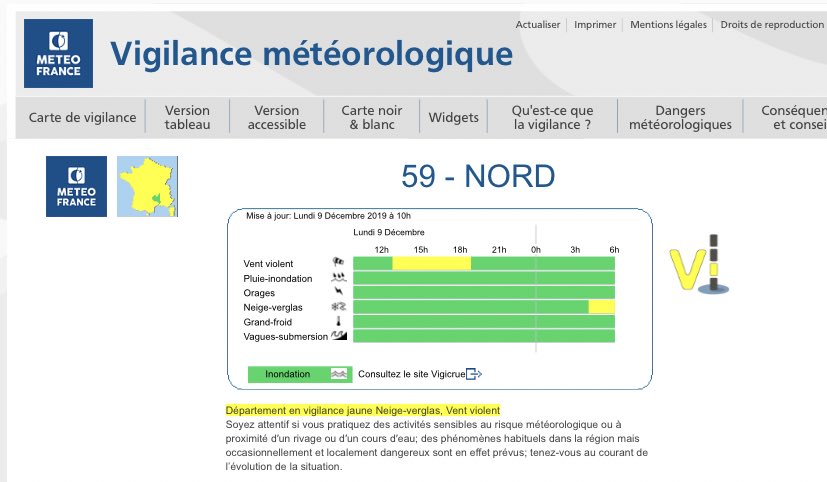Switch to Version tableau tab
827x482 pixels.
(187, 117)
